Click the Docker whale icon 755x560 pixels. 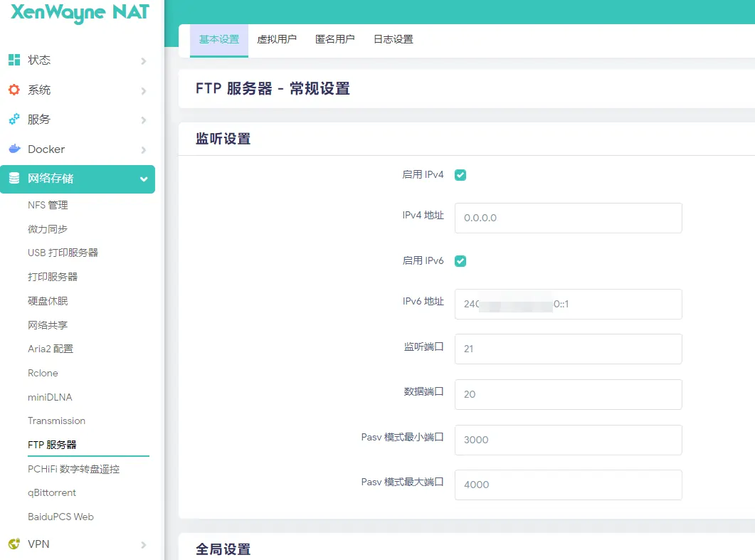[x=14, y=149]
